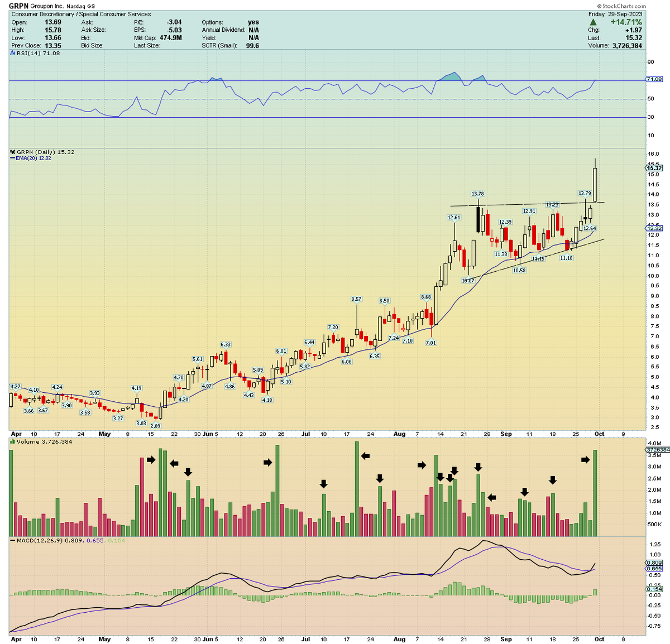Viewport: 670px width, 644px height.
Task: Click the GRPN (Daily) 15.32 chart label
Action: [x=45, y=152]
